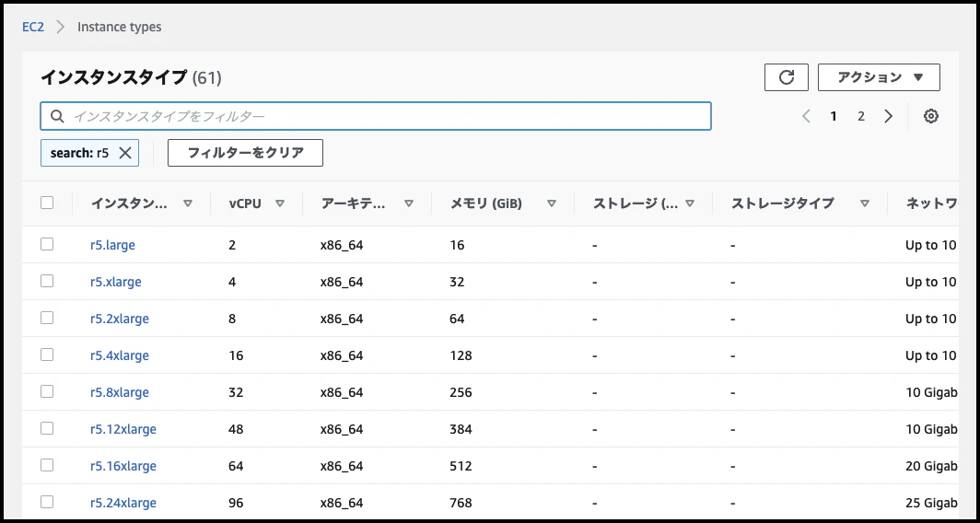Open the r5.16xlarge instance type link
The width and height of the screenshot is (980, 523).
tap(123, 466)
